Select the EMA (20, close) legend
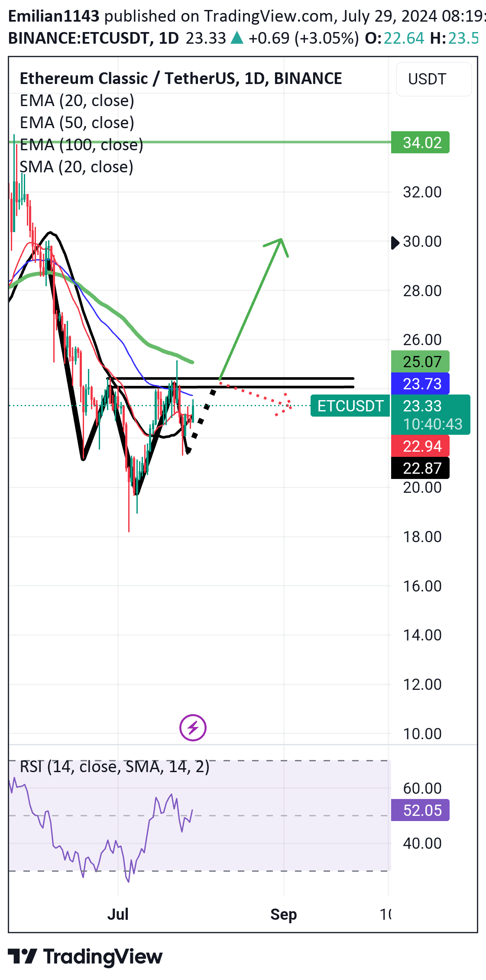Image resolution: width=486 pixels, height=980 pixels. (77, 100)
